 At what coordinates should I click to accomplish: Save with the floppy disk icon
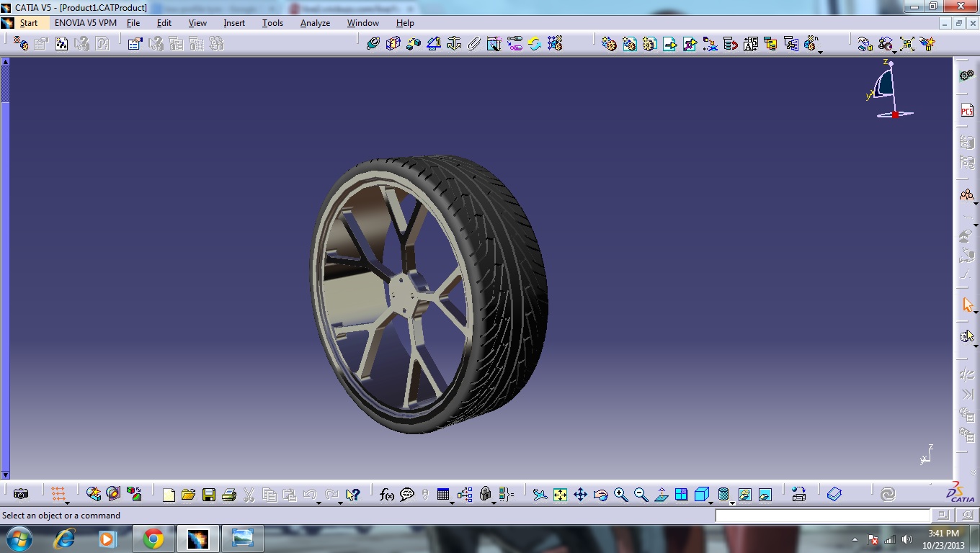coord(209,495)
